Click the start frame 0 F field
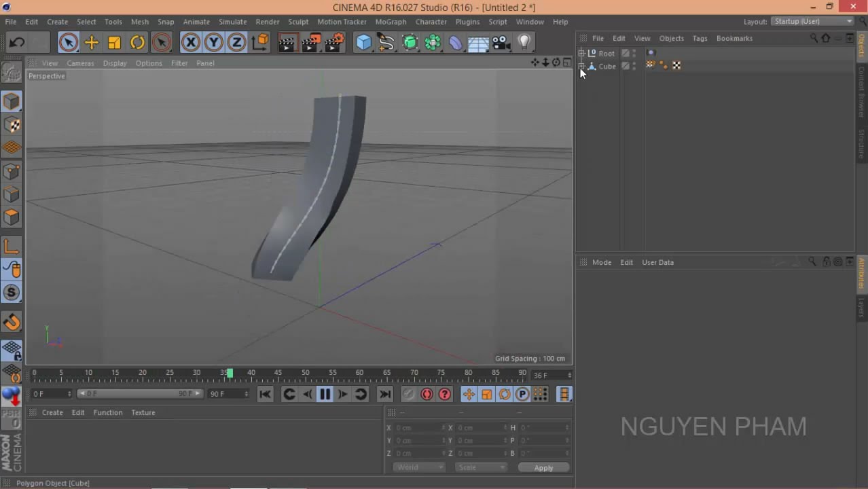 pyautogui.click(x=50, y=394)
